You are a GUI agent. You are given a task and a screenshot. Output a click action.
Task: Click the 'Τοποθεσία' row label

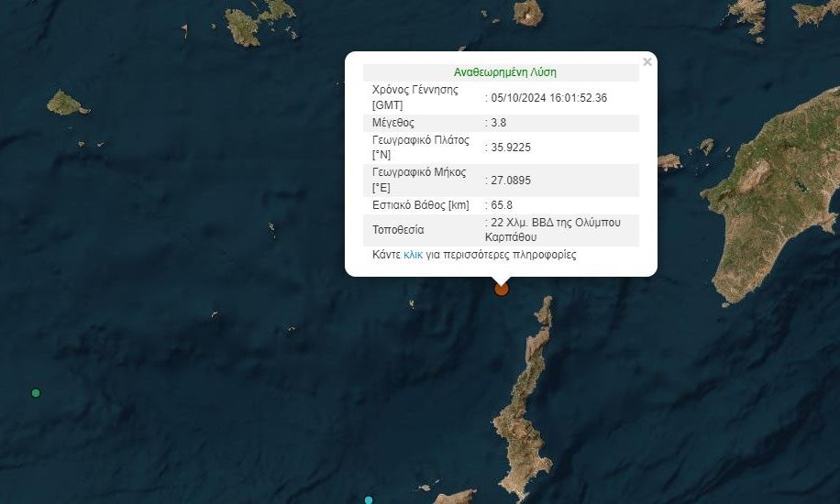(399, 230)
